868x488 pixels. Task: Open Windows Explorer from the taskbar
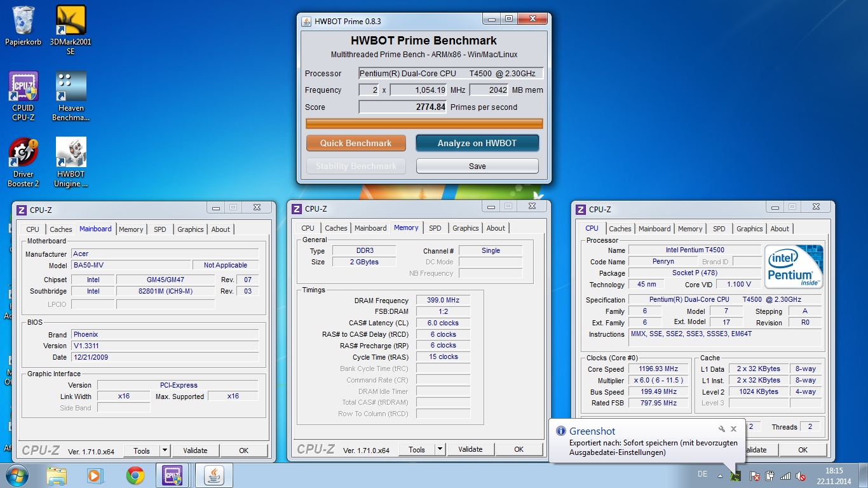(57, 475)
